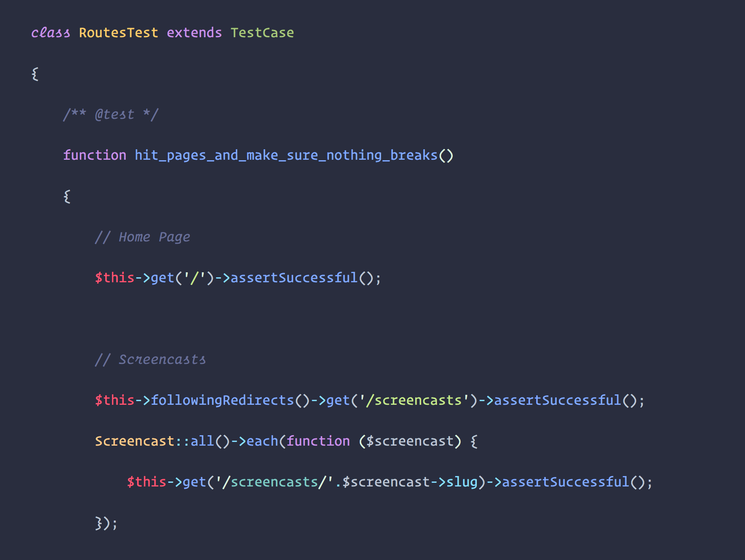Screen dimensions: 745x560
Task: Click the class keyword at top
Action: coord(50,33)
